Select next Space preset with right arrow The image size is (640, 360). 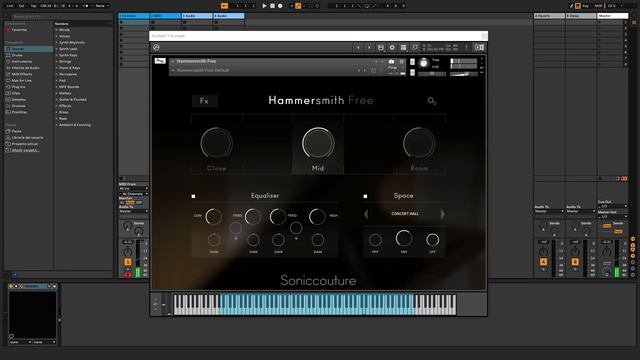(442, 214)
